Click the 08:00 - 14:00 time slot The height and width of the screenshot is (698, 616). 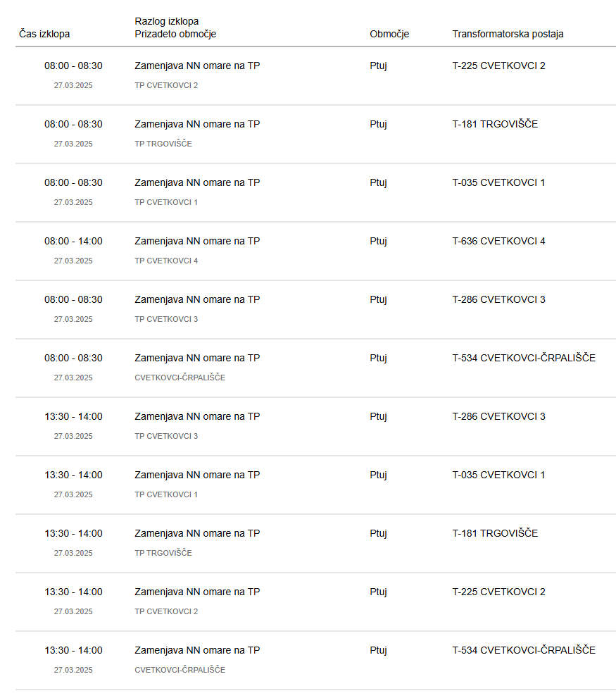(x=73, y=242)
